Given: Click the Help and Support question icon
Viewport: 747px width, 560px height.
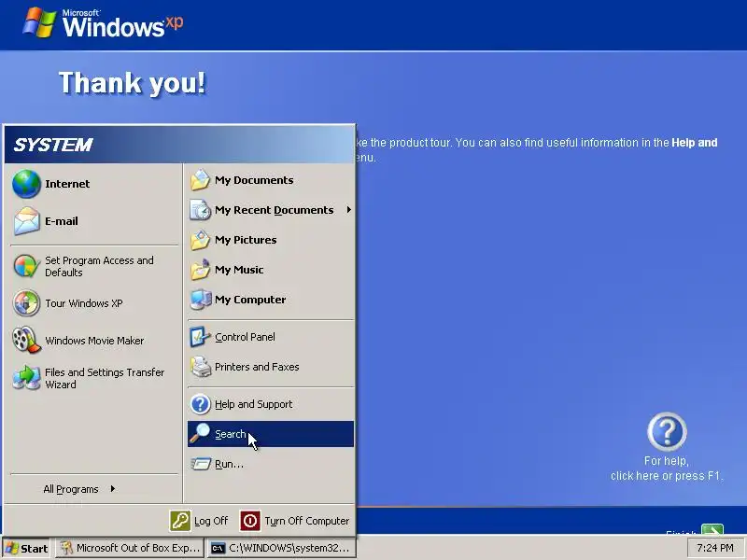Looking at the screenshot, I should [200, 404].
